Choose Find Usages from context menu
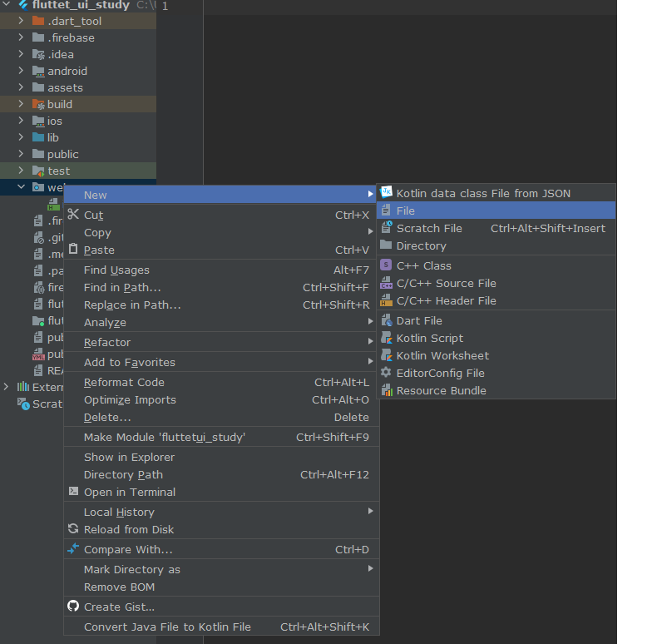Image resolution: width=647 pixels, height=644 pixels. (221, 270)
